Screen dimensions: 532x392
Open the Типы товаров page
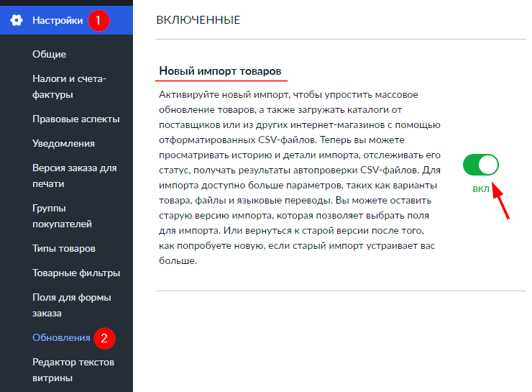click(64, 248)
